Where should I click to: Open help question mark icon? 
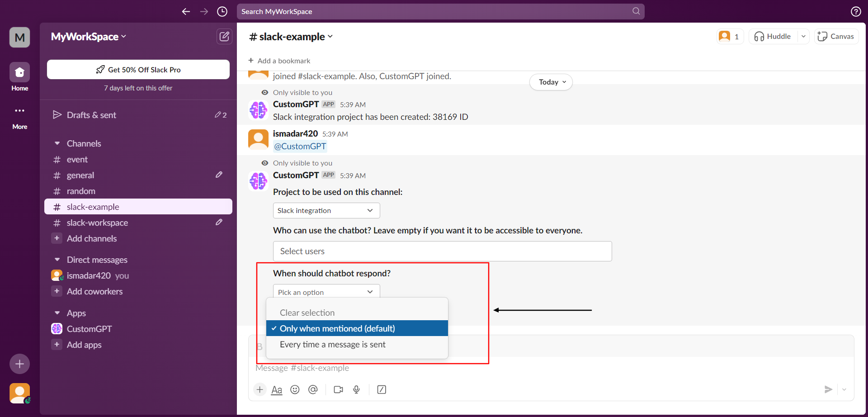(x=856, y=11)
